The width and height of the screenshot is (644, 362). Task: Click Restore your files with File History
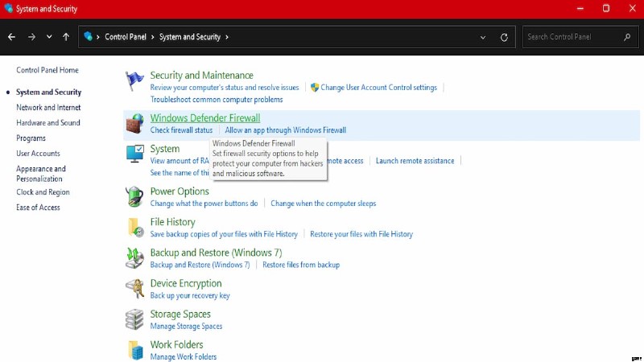(361, 234)
